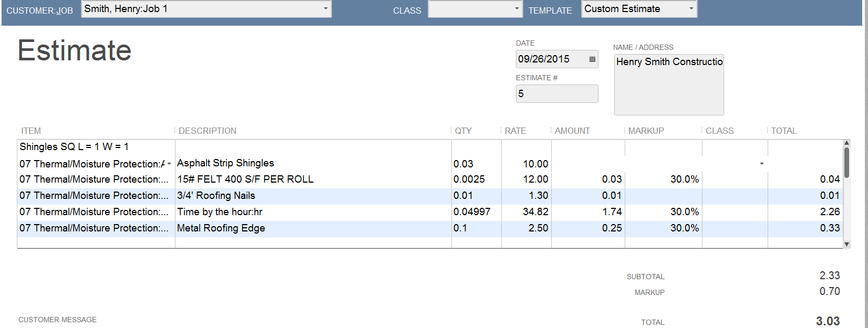The height and width of the screenshot is (328, 868).
Task: Open the Template dropdown showing Custom Estimate
Action: 691,9
